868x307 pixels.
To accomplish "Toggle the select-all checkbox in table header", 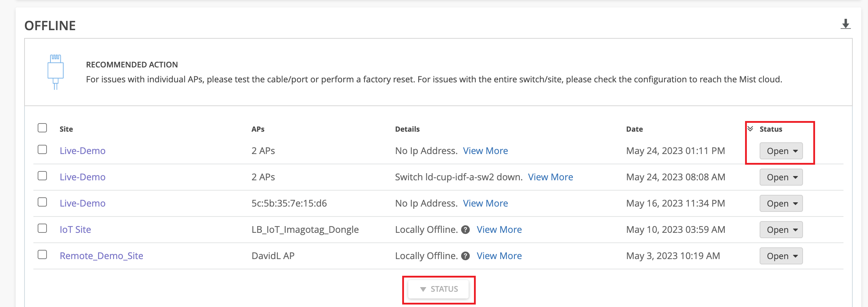I will 42,128.
